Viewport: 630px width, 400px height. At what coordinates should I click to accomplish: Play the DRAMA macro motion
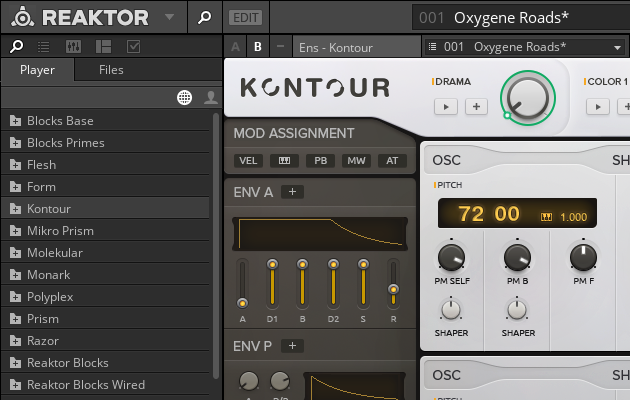[446, 107]
